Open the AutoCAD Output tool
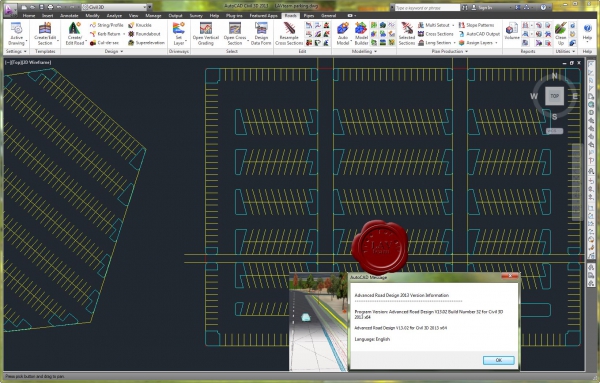 coord(479,34)
